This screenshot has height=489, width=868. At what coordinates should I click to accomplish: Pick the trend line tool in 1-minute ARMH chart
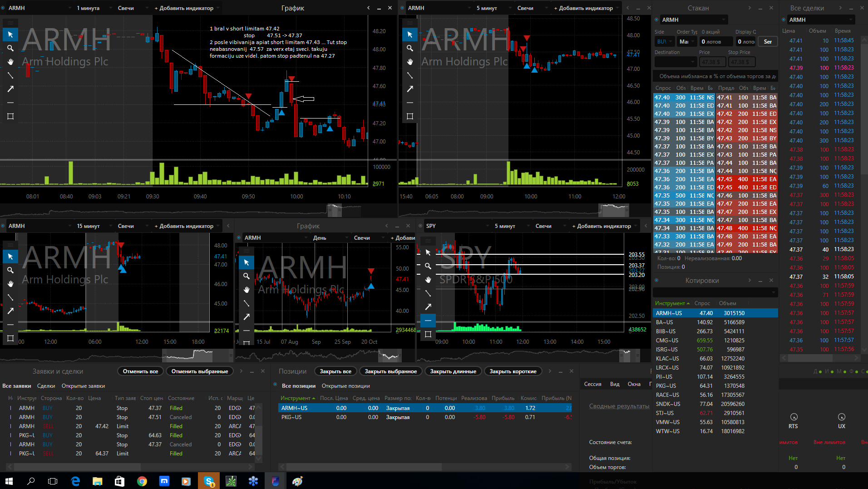coord(10,75)
